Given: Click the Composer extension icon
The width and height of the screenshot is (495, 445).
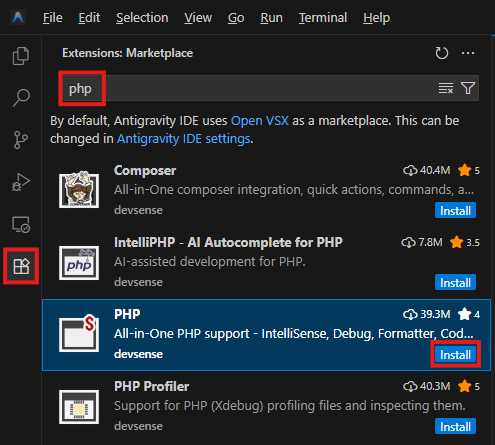Looking at the screenshot, I should 79,190.
